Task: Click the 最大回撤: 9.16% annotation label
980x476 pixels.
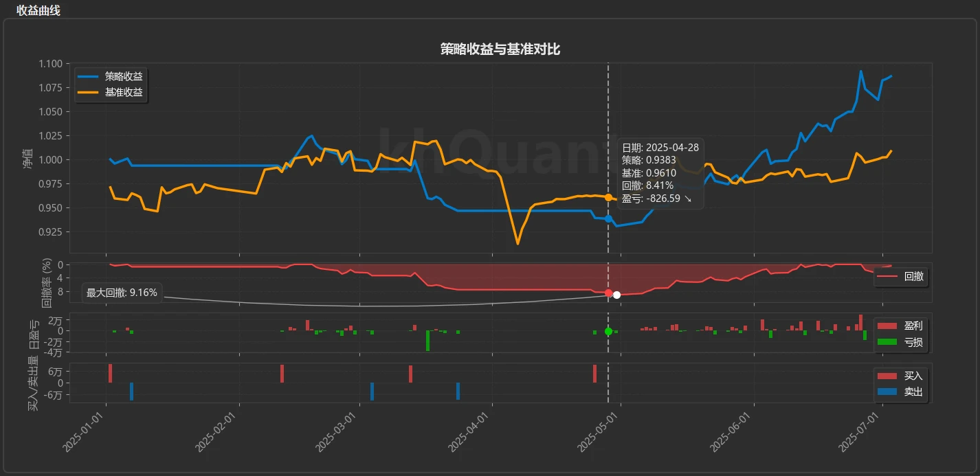Action: [x=122, y=293]
